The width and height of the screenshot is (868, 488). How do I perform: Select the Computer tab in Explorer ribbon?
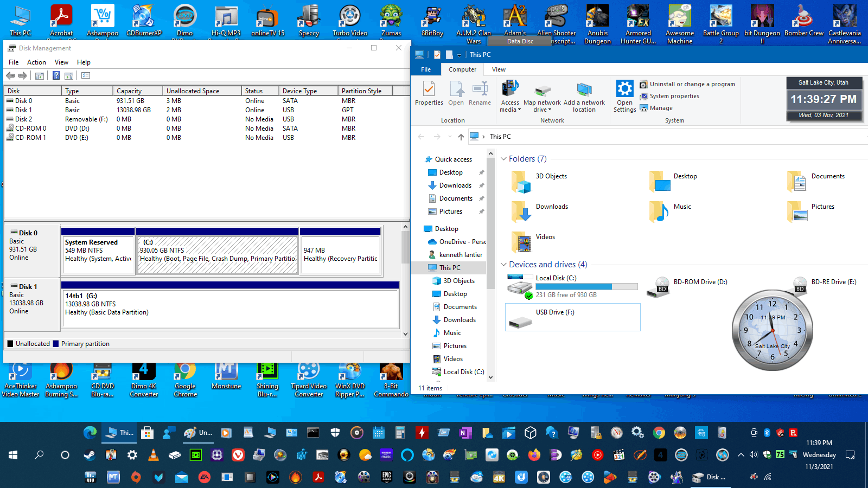point(462,69)
